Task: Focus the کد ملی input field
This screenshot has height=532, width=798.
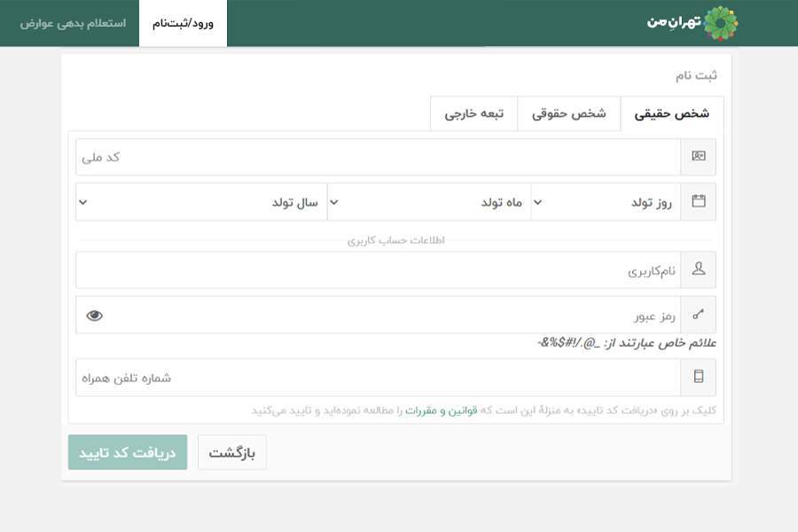Action: 377,157
